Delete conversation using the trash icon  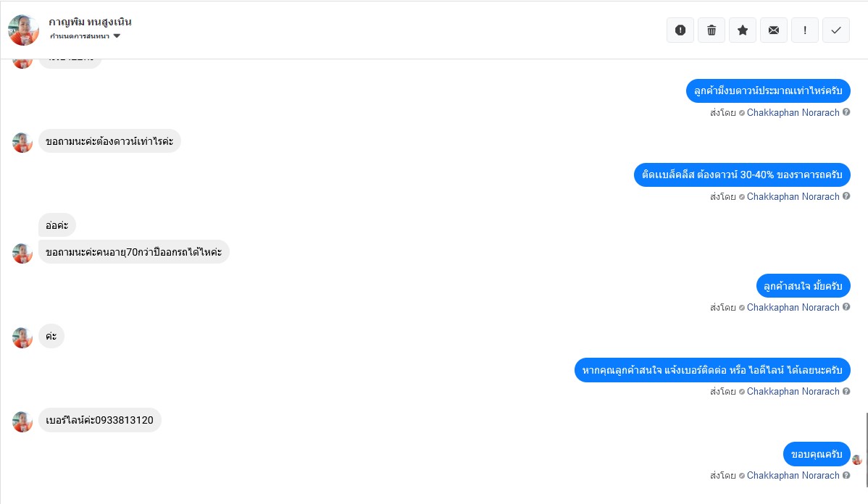pyautogui.click(x=711, y=30)
